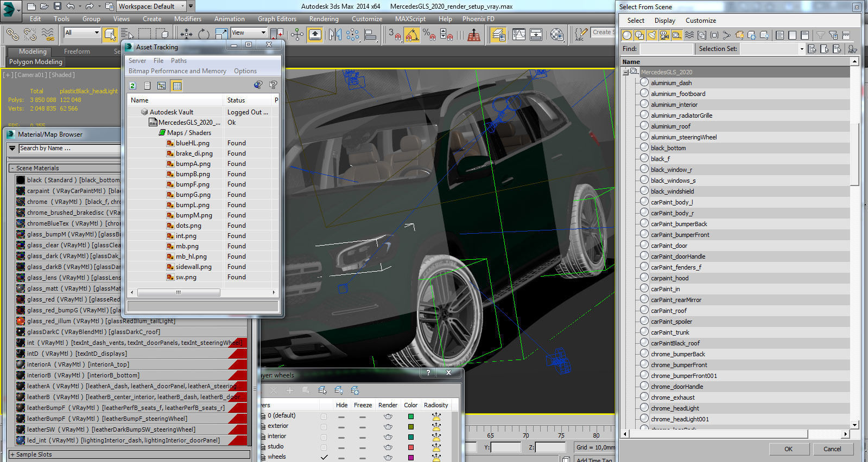
Task: Open the Selection Set dropdown arrow
Action: (801, 49)
